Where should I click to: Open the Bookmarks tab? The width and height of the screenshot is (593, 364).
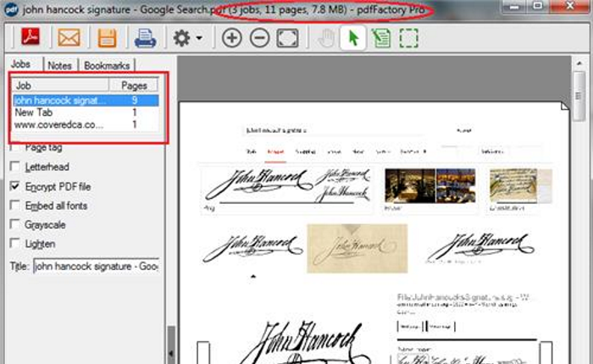tap(107, 66)
